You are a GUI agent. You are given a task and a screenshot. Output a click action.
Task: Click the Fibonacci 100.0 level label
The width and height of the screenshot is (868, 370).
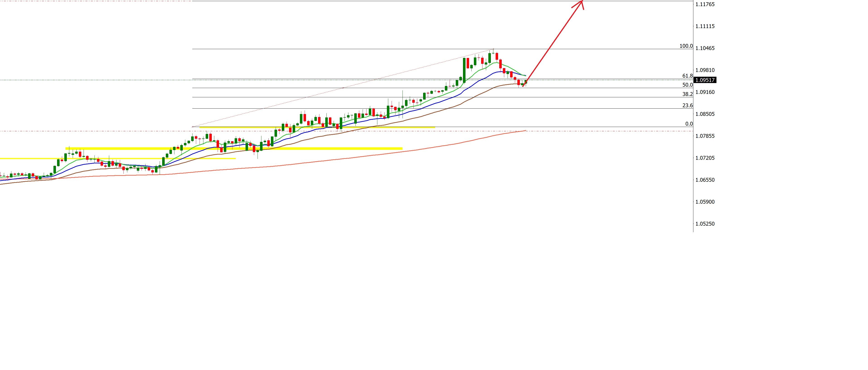click(x=686, y=46)
